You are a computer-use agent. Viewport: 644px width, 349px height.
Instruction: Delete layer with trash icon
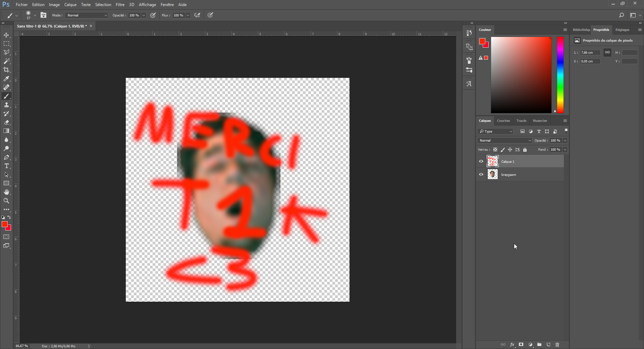pyautogui.click(x=557, y=345)
